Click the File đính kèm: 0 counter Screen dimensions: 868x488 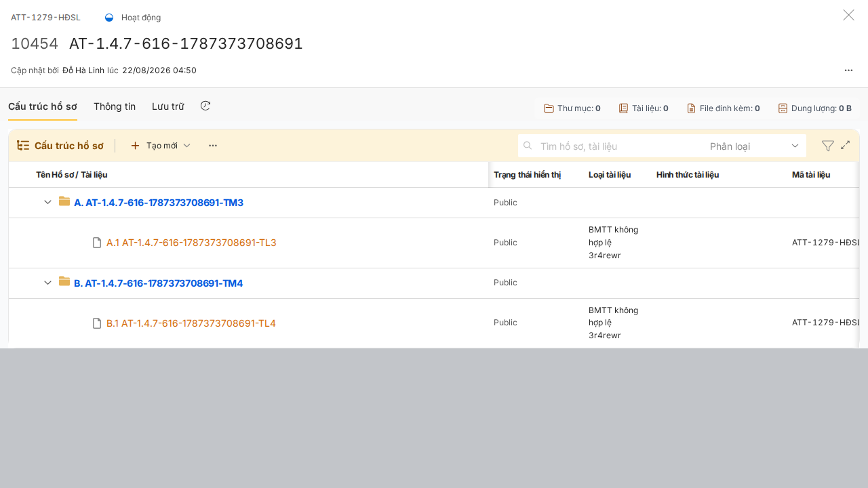[x=723, y=108]
